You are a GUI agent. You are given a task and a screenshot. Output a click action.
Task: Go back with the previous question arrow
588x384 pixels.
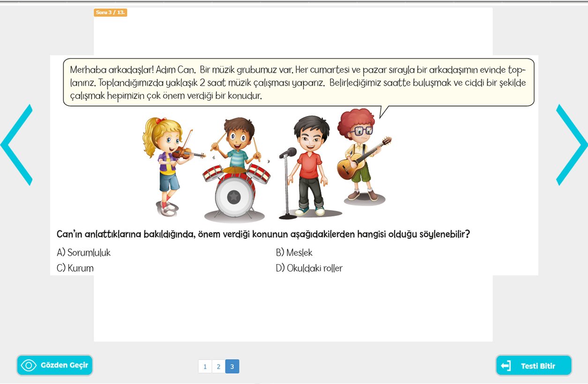pos(16,145)
